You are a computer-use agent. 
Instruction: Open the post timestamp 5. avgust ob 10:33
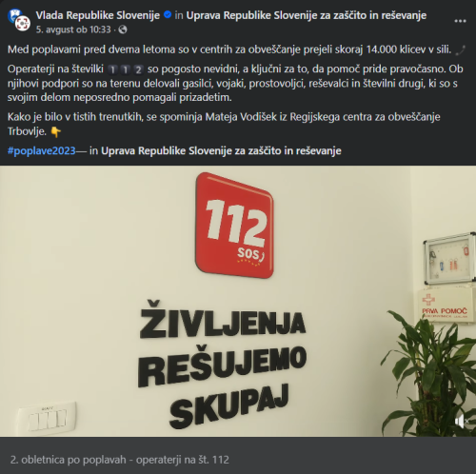click(x=73, y=30)
